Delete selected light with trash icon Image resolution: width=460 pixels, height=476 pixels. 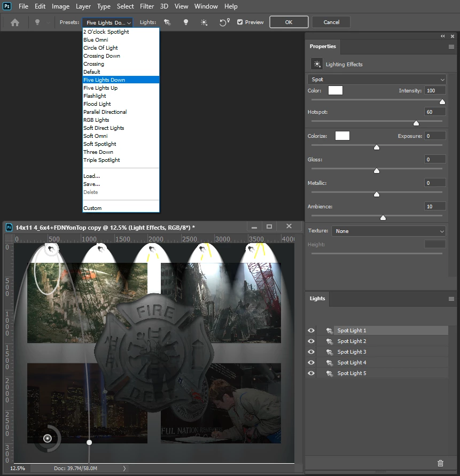[x=440, y=463]
